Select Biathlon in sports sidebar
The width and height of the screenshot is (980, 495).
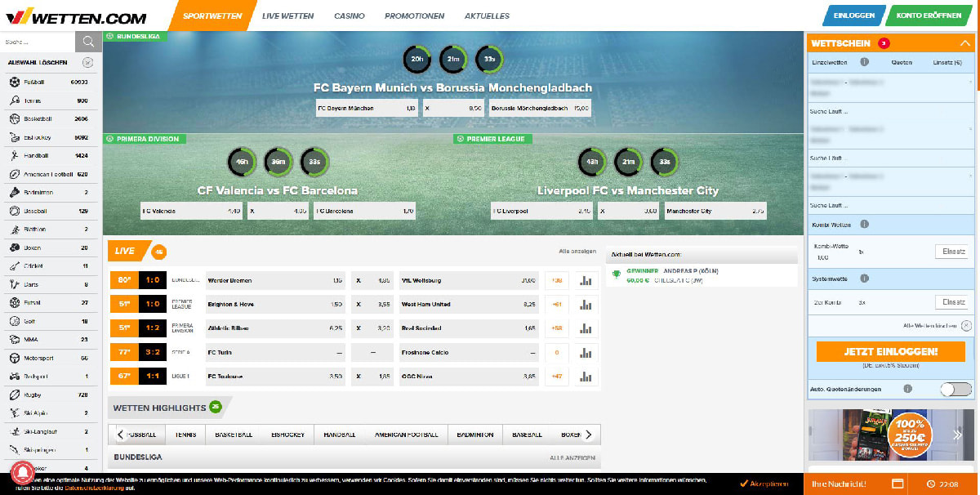tap(49, 230)
